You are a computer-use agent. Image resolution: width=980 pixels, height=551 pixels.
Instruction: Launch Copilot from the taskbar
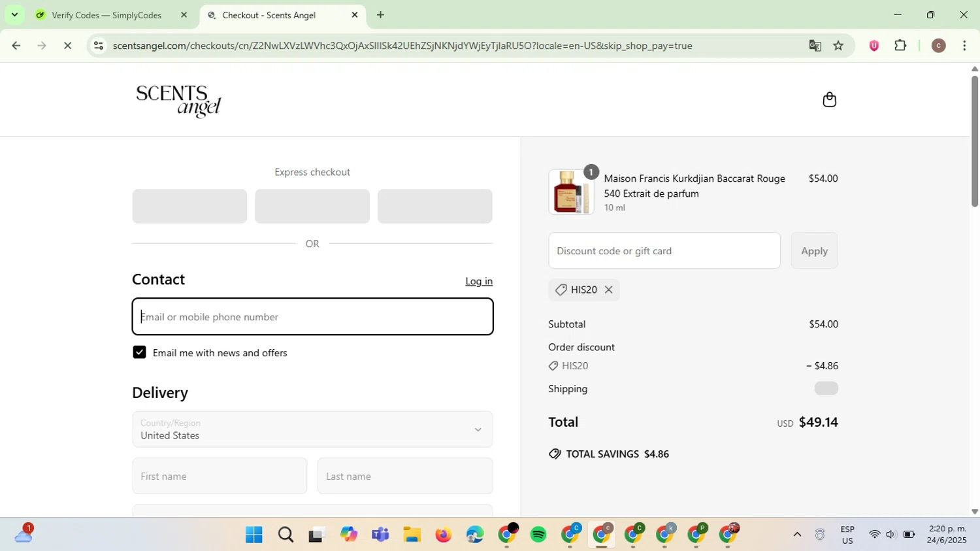click(x=349, y=535)
